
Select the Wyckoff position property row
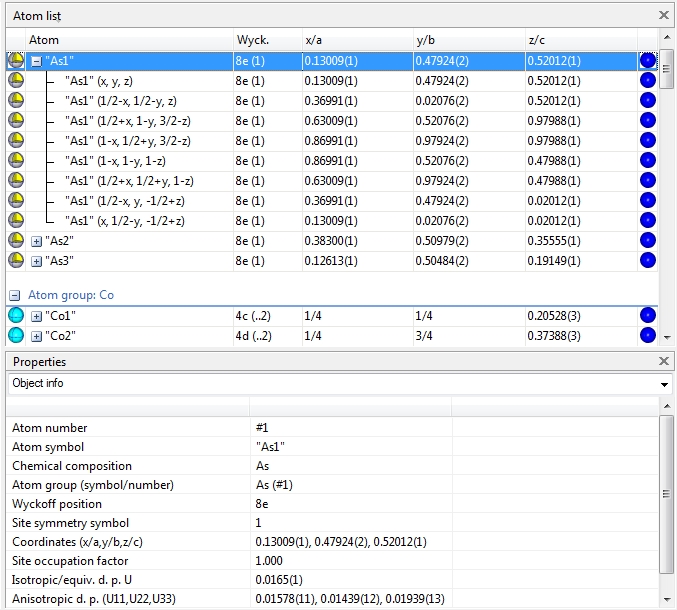click(57, 504)
